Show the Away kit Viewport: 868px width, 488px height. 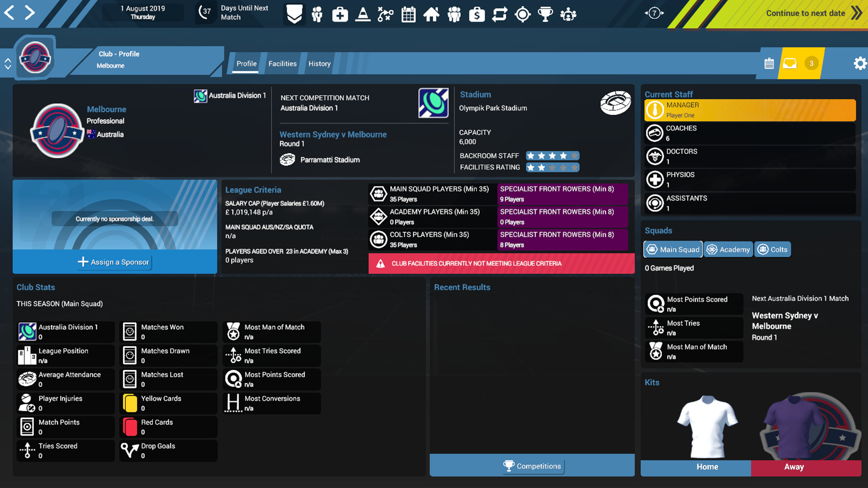(794, 467)
